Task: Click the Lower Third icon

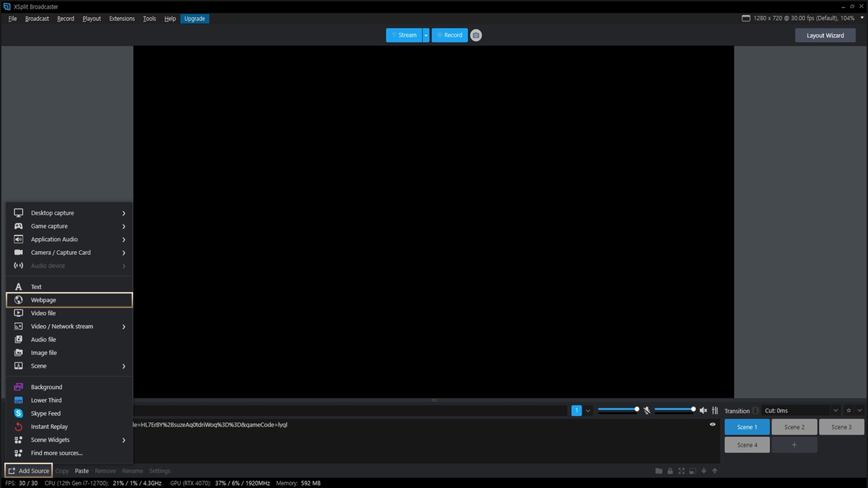Action: 18,400
